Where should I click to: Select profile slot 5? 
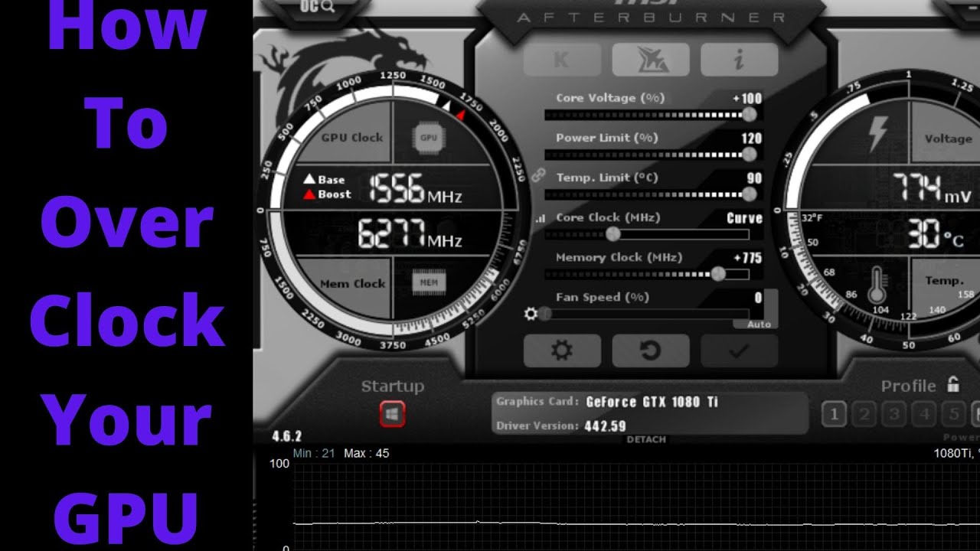(954, 415)
